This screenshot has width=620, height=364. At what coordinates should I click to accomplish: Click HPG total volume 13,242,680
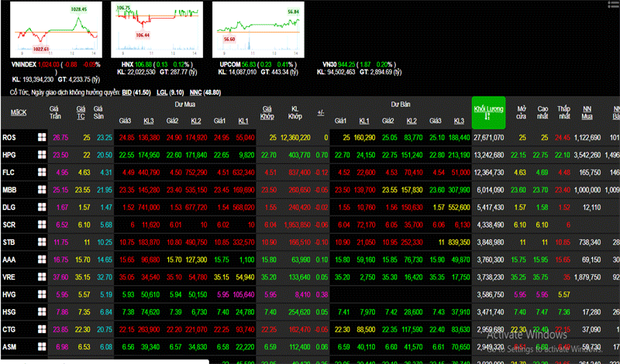coord(488,156)
